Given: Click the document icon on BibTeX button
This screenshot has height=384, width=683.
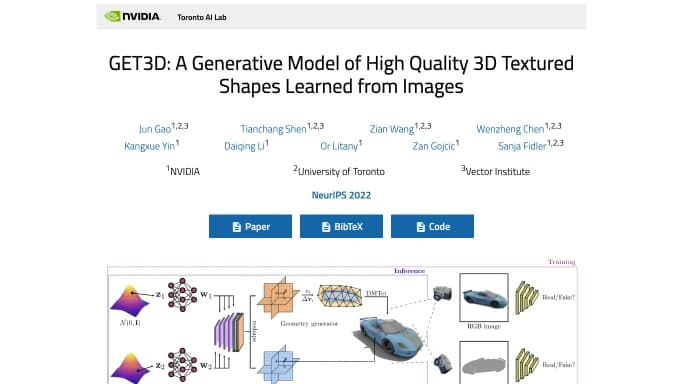Looking at the screenshot, I should 326,227.
